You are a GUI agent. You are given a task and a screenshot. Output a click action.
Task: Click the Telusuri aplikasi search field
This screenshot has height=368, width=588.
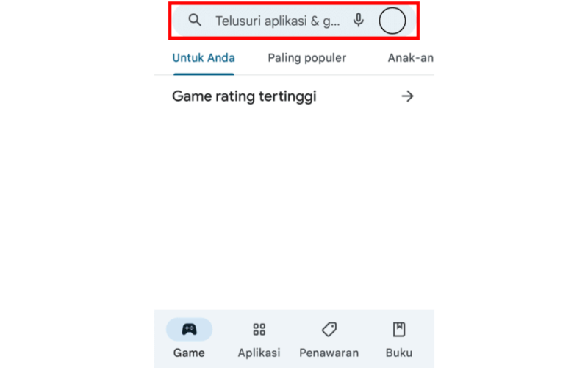coord(294,21)
